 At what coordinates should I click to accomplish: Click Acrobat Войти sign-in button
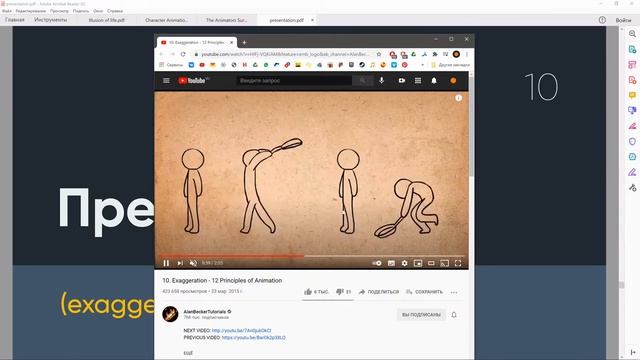(x=623, y=20)
